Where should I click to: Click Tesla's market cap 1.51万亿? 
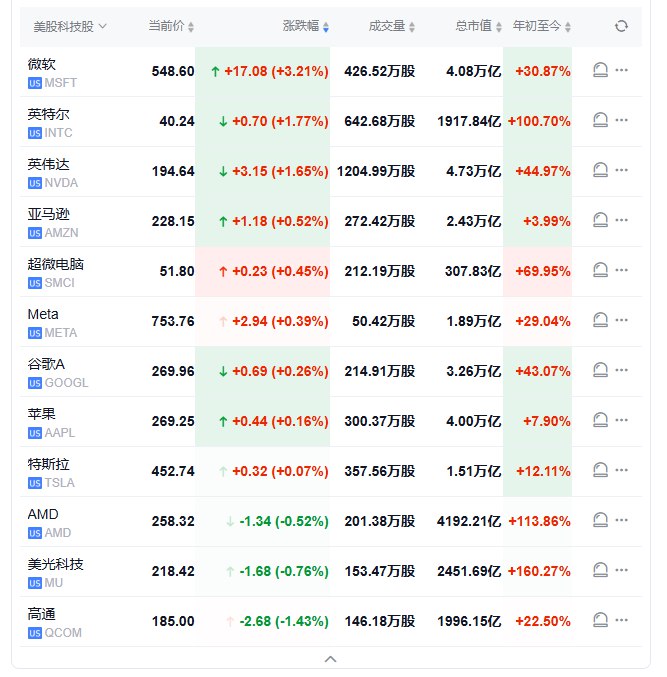[x=474, y=471]
